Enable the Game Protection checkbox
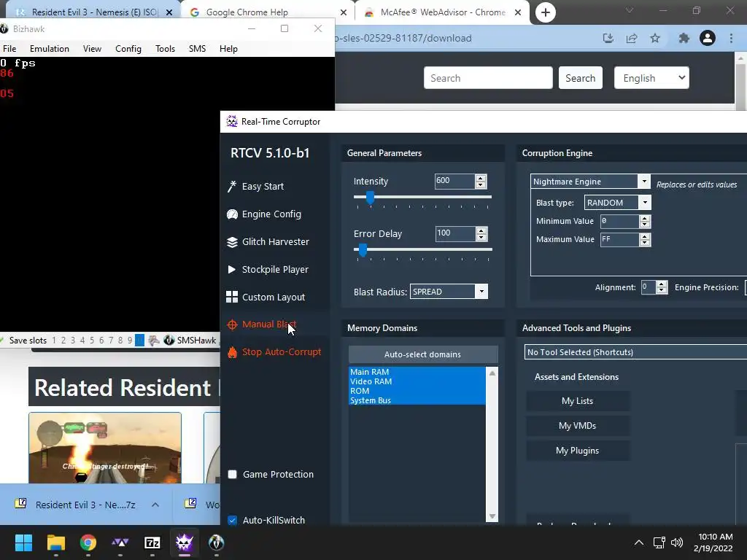This screenshot has height=560, width=747. (x=233, y=474)
